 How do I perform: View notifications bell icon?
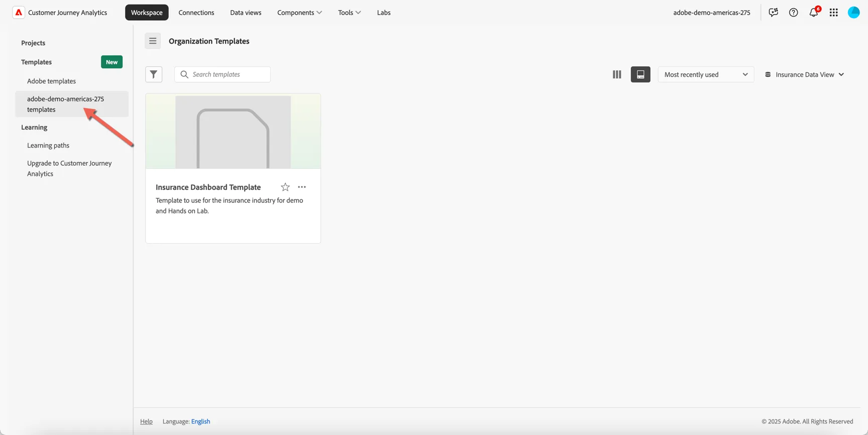point(814,12)
